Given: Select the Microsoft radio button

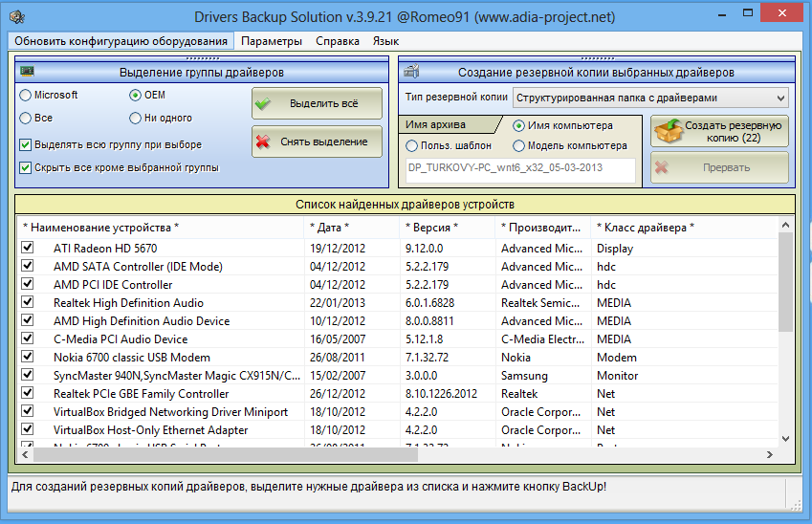Looking at the screenshot, I should pyautogui.click(x=26, y=96).
